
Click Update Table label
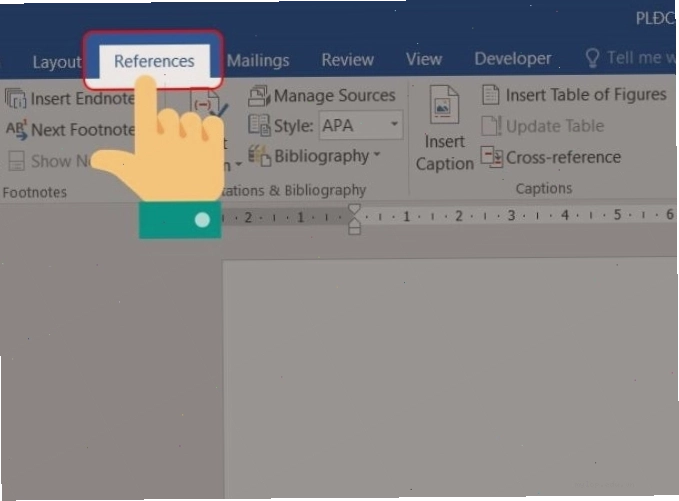point(555,126)
